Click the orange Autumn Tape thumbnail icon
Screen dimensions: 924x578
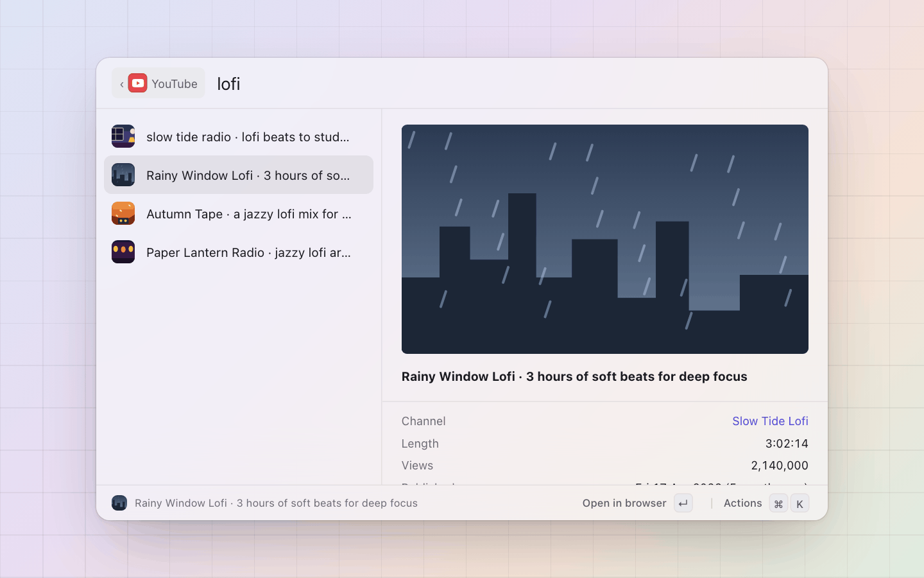(x=123, y=213)
